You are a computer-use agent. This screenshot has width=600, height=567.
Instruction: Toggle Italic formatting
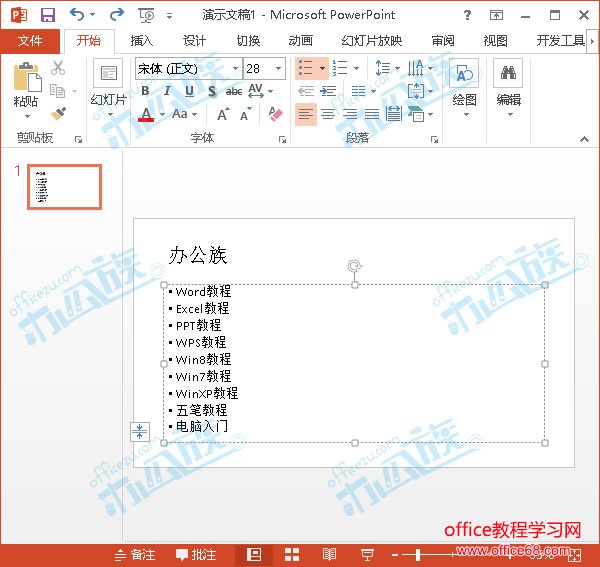[167, 91]
